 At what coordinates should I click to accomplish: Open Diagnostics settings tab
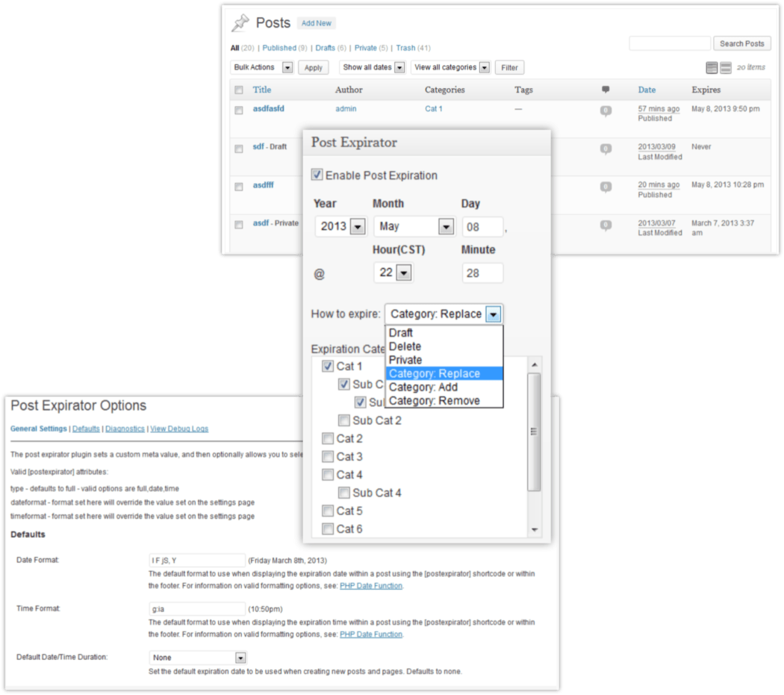point(125,428)
